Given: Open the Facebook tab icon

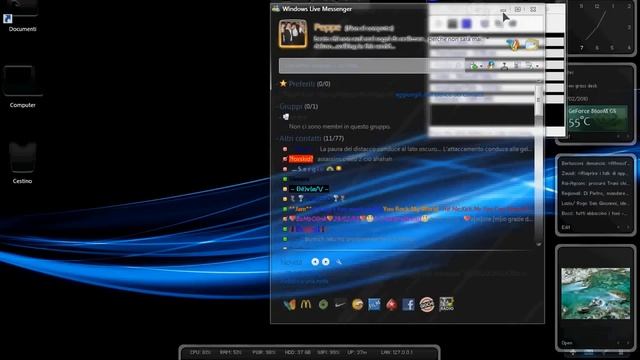Looking at the screenshot, I should point(409,304).
